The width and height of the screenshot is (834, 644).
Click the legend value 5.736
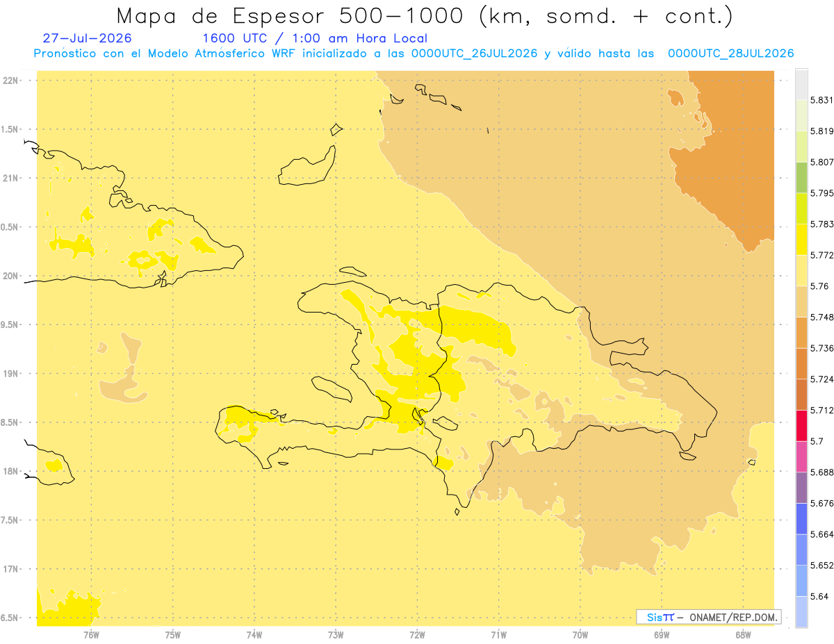tap(821, 348)
